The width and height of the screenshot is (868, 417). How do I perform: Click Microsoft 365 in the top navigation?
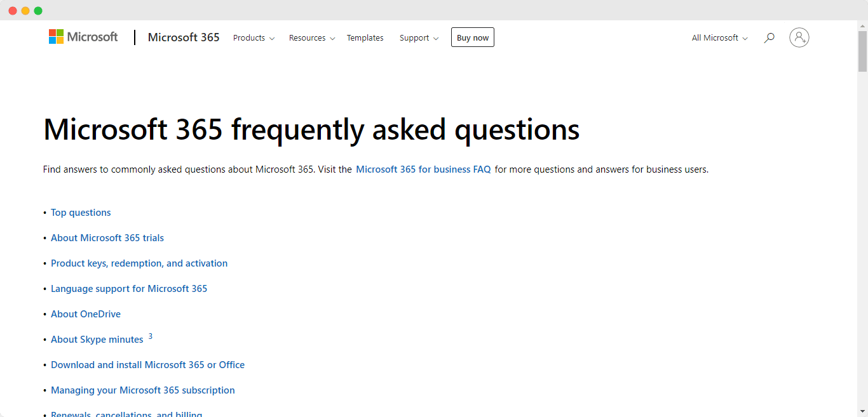click(x=183, y=37)
